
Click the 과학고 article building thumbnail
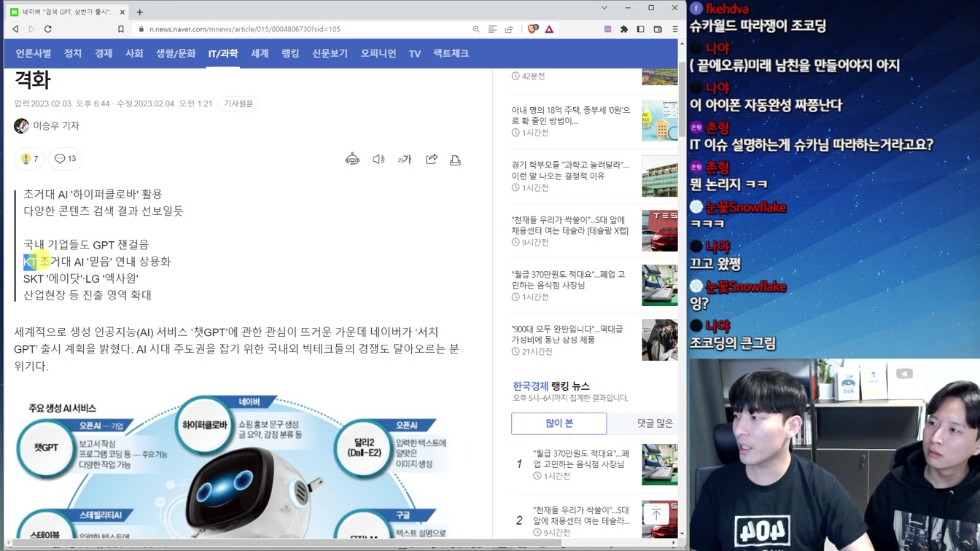click(x=660, y=176)
